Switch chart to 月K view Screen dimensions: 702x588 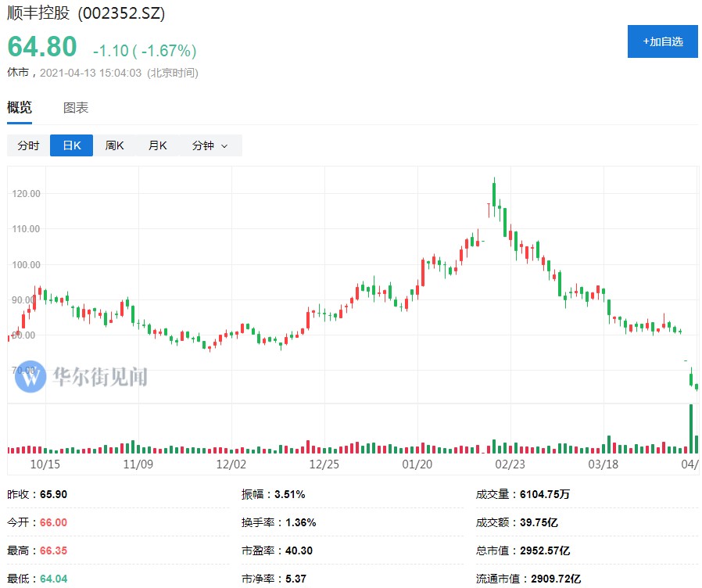click(158, 145)
